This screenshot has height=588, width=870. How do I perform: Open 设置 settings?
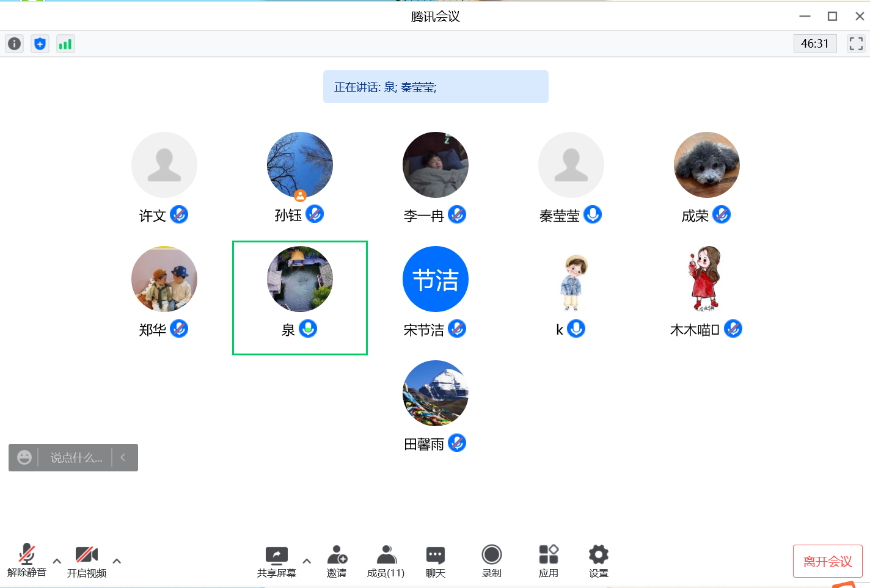[599, 562]
